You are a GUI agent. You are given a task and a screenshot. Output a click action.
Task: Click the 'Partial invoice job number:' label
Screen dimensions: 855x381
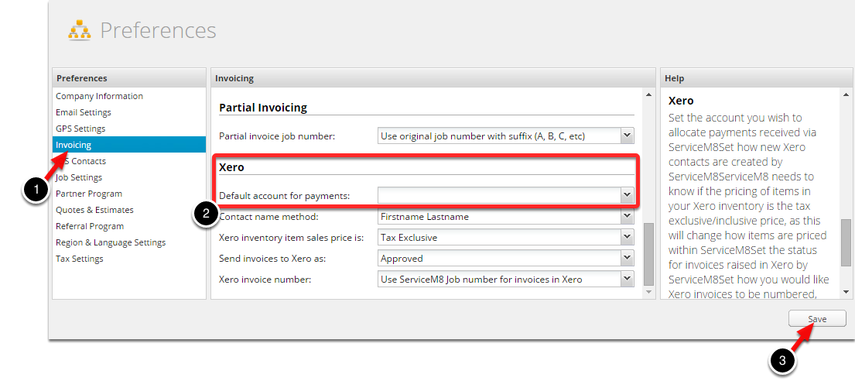click(277, 136)
